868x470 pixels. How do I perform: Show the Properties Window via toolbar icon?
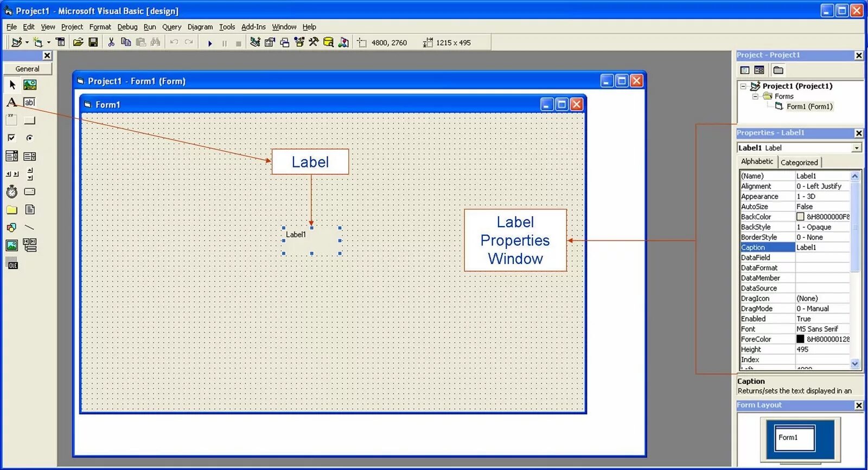click(x=270, y=42)
